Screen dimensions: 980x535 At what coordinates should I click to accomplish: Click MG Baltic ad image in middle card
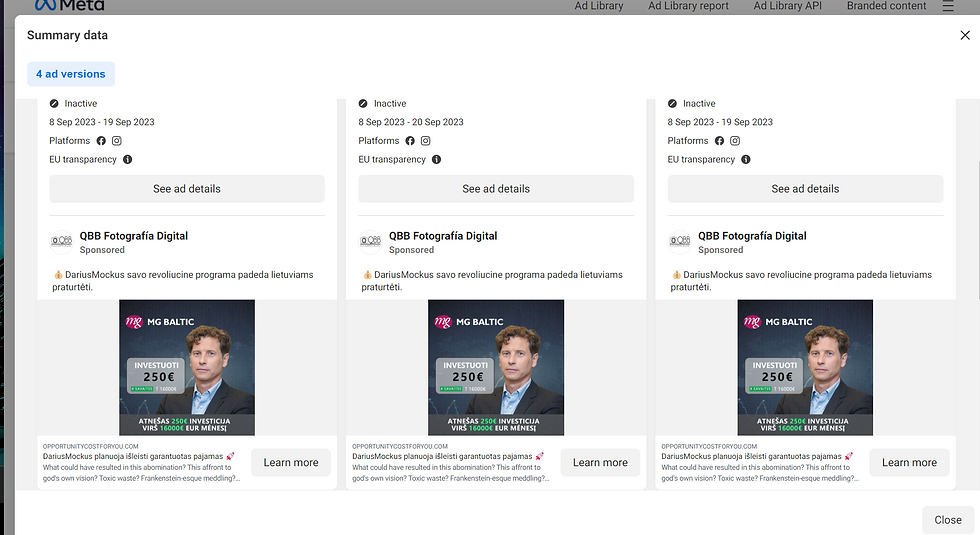click(x=496, y=368)
